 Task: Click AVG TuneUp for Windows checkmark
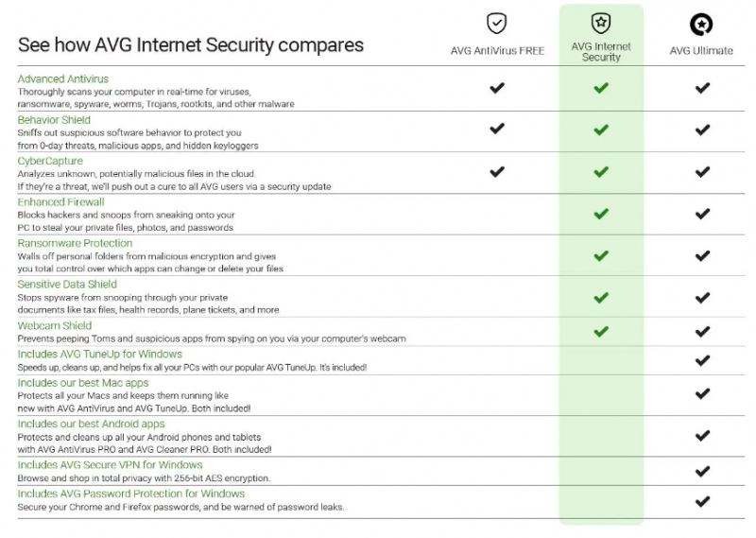[702, 360]
